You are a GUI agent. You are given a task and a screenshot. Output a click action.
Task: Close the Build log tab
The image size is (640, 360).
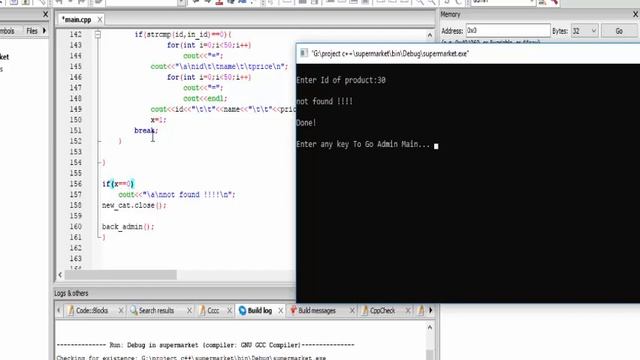coord(280,311)
